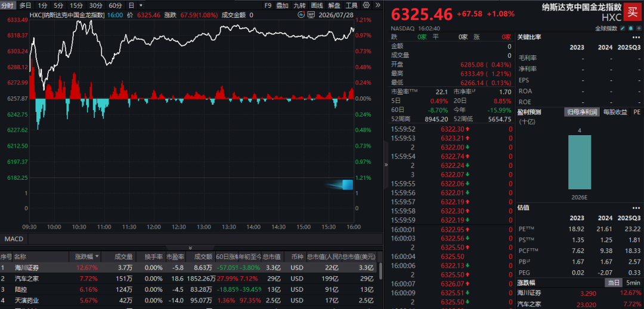Click the double-arrow more tools icon
Image resolution: width=644 pixels, height=309 pixels.
pyautogui.click(x=377, y=5)
